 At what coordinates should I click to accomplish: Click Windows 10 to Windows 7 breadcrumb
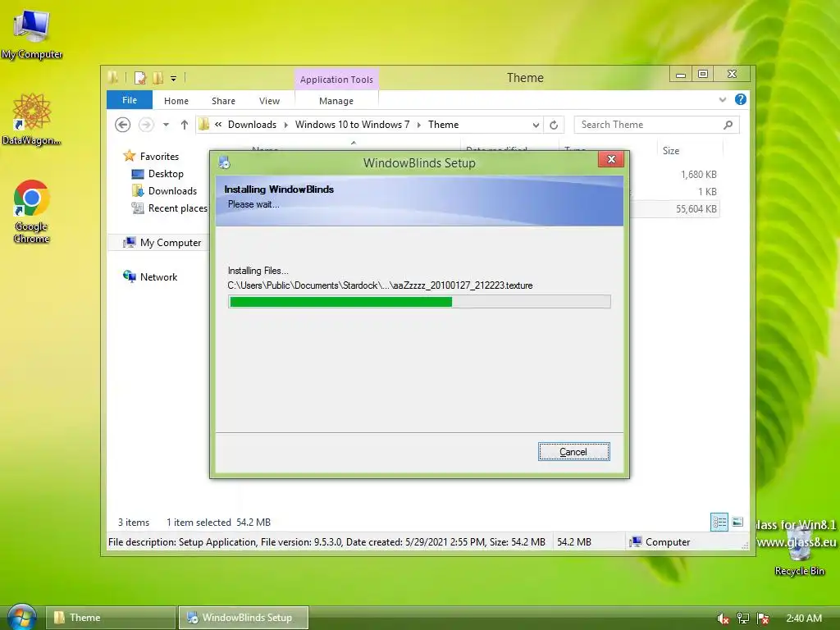coord(352,125)
